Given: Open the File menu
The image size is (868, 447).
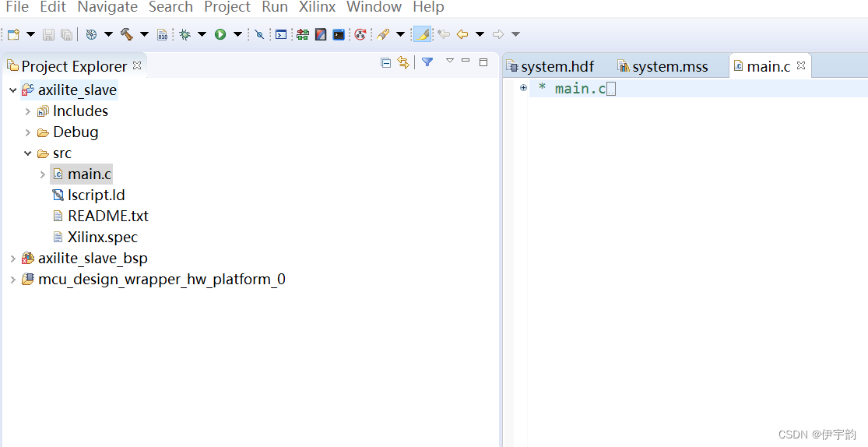Looking at the screenshot, I should click(16, 7).
